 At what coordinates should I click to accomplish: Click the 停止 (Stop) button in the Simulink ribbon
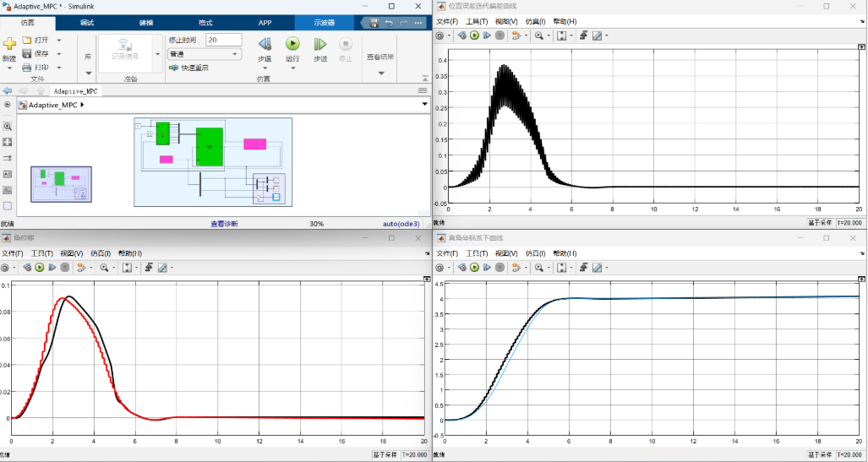345,44
